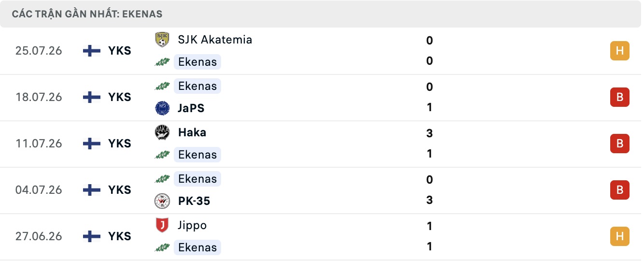This screenshot has height=261, width=644.
Task: Click the 18.07.26 match date
Action: pyautogui.click(x=39, y=97)
